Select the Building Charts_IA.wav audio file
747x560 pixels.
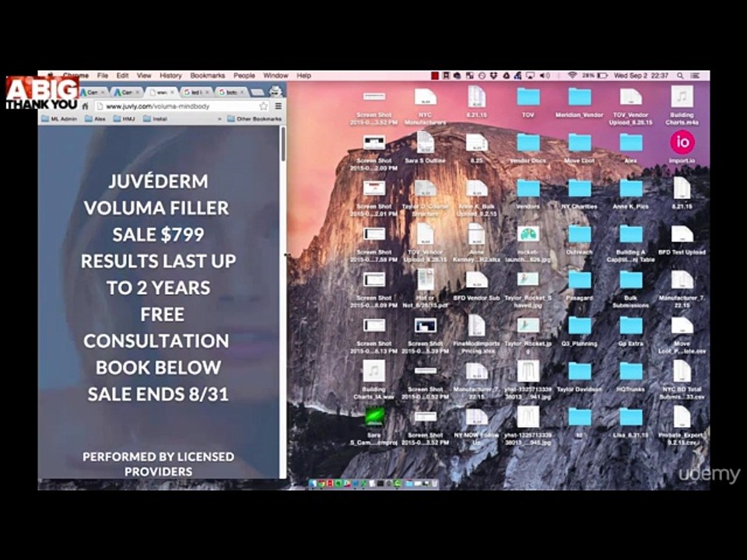pos(374,371)
